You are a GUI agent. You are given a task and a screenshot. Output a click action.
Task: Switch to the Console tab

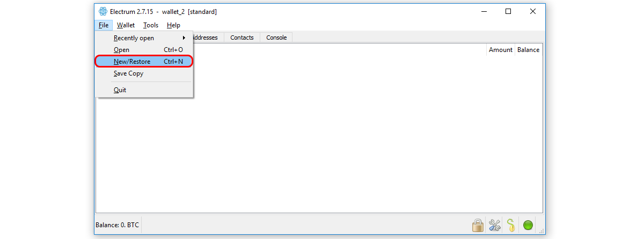click(x=276, y=38)
